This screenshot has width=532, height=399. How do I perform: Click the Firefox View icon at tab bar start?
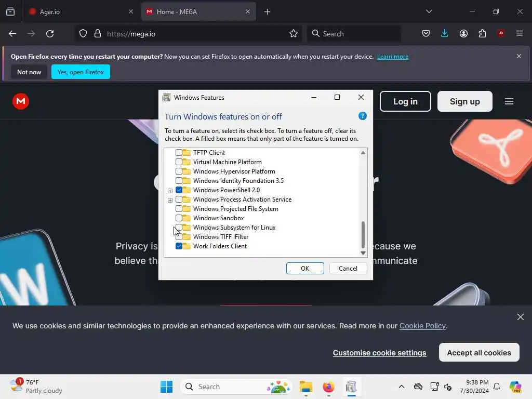(x=10, y=11)
